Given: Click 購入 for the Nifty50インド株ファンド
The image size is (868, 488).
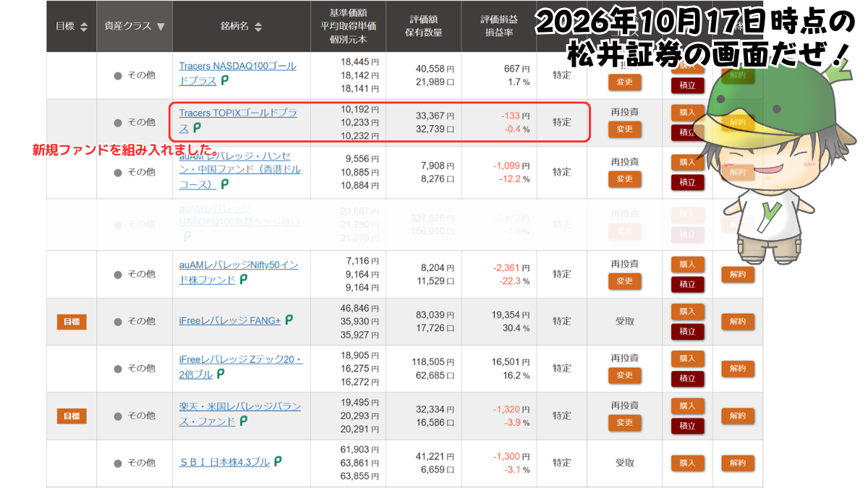Looking at the screenshot, I should pos(687,264).
